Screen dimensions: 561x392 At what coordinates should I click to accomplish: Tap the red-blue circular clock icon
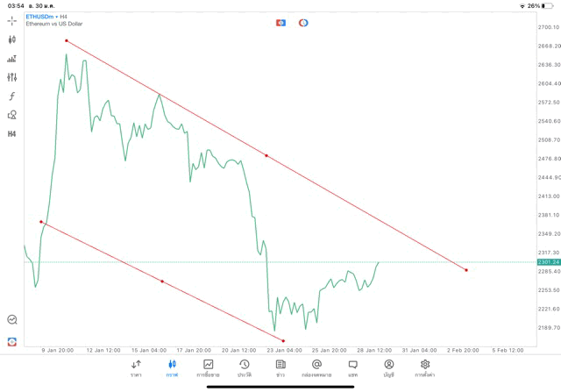(303, 23)
